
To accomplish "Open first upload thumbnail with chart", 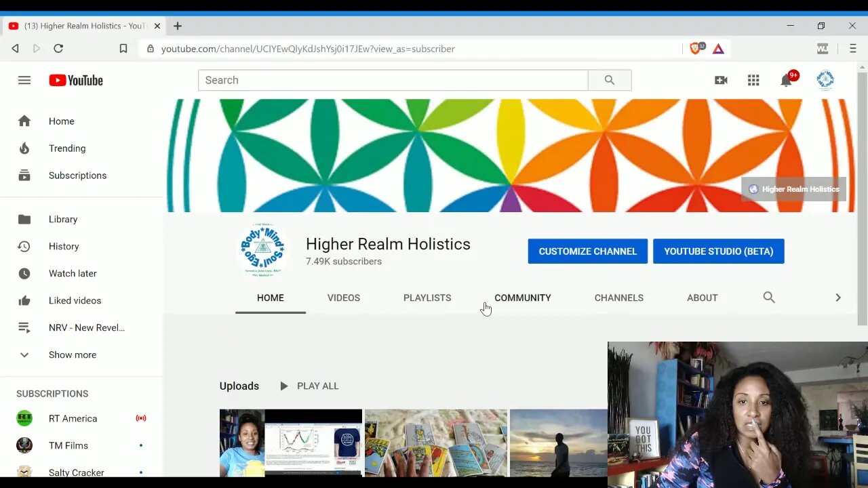I will (x=291, y=443).
